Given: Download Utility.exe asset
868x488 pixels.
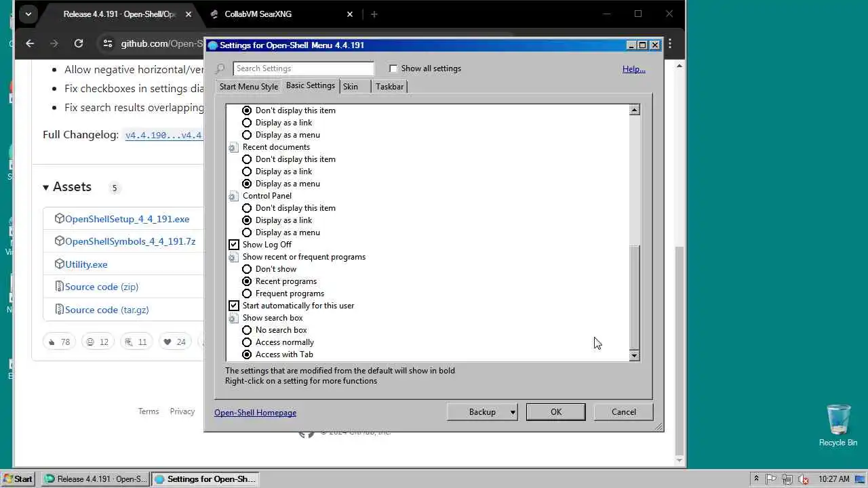Looking at the screenshot, I should click(86, 264).
